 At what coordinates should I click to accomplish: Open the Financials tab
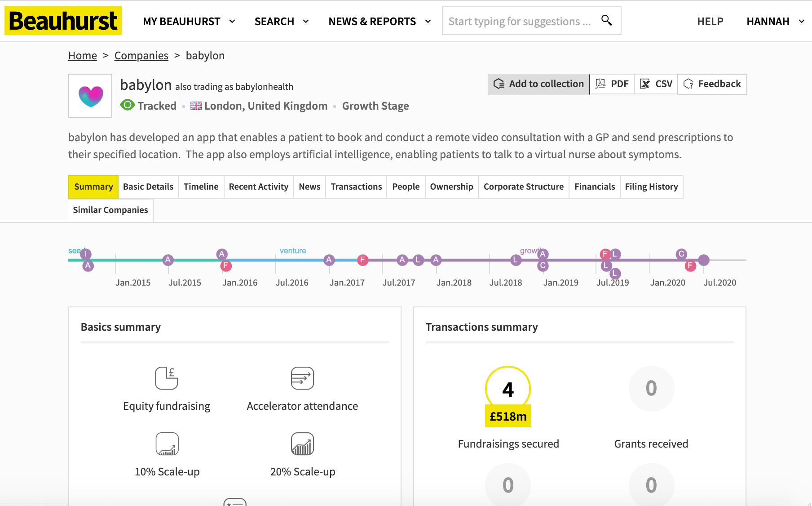(x=595, y=186)
